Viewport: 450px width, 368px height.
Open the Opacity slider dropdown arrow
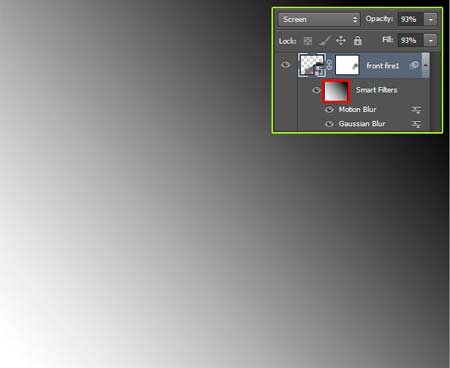430,19
